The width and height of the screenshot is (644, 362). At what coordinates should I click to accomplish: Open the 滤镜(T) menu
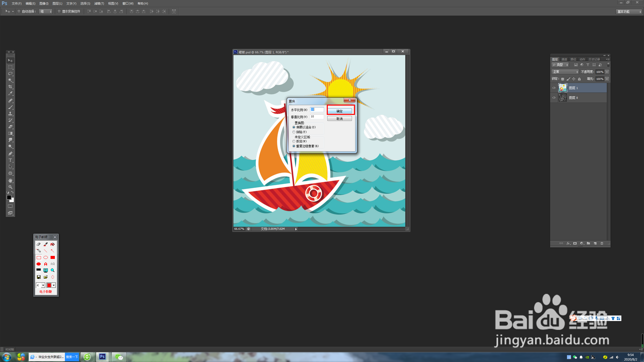coord(99,4)
